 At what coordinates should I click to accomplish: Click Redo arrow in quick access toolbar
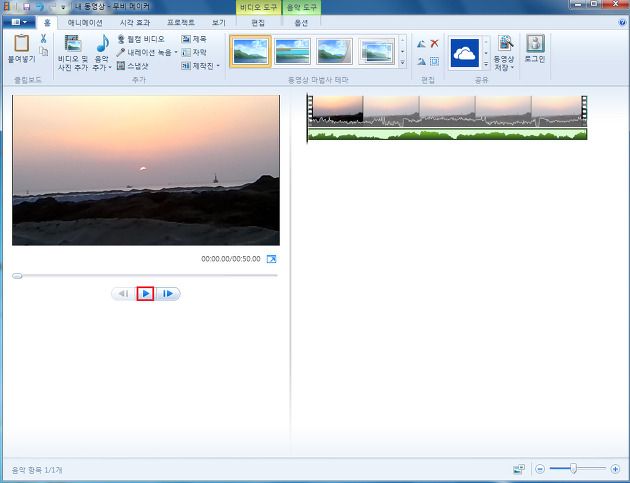click(52, 7)
